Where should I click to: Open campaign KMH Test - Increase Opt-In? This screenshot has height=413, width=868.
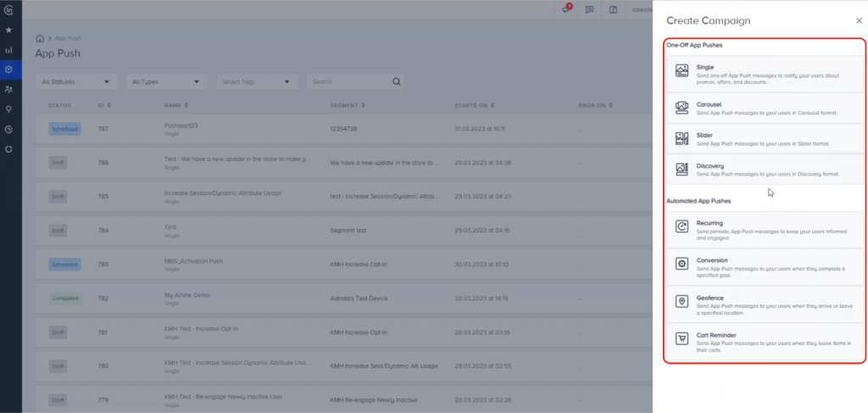click(201, 329)
